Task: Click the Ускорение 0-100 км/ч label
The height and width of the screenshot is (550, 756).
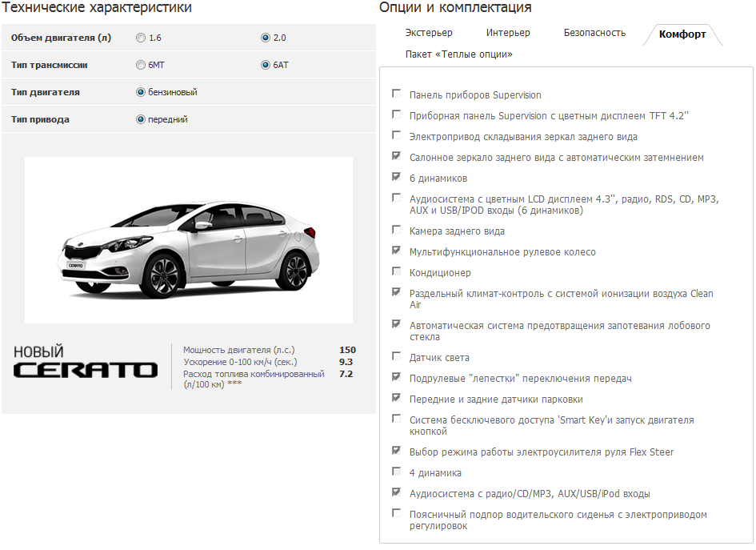Action: [240, 362]
